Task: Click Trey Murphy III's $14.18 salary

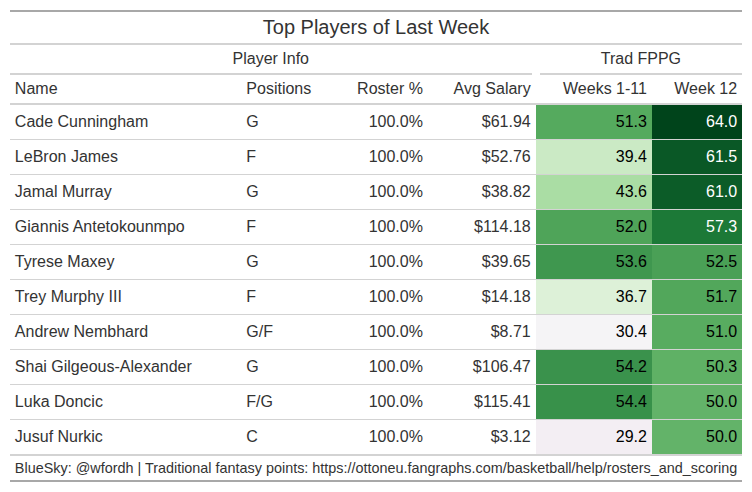Action: (506, 297)
